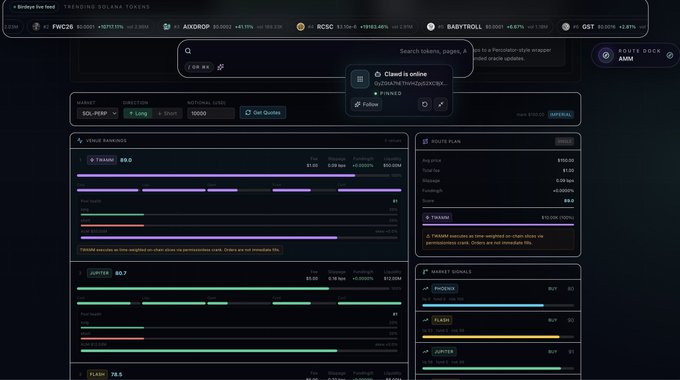Click the PINNED status label

point(391,93)
